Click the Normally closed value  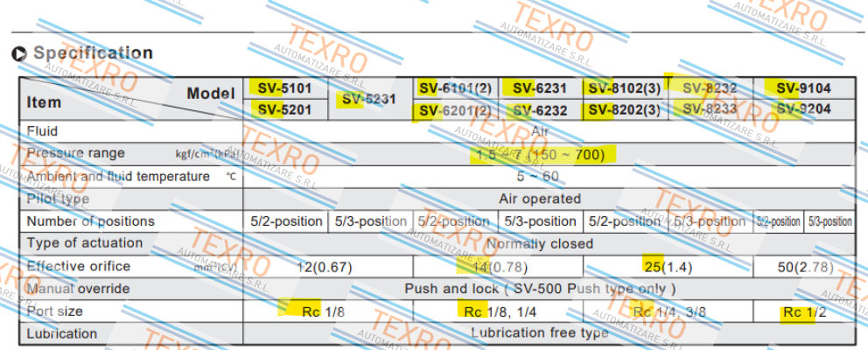coord(540,243)
